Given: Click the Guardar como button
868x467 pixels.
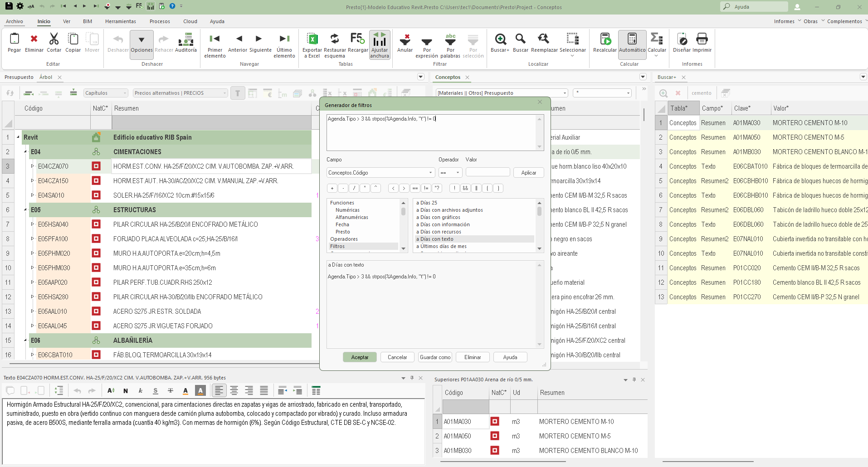Looking at the screenshot, I should coord(435,357).
